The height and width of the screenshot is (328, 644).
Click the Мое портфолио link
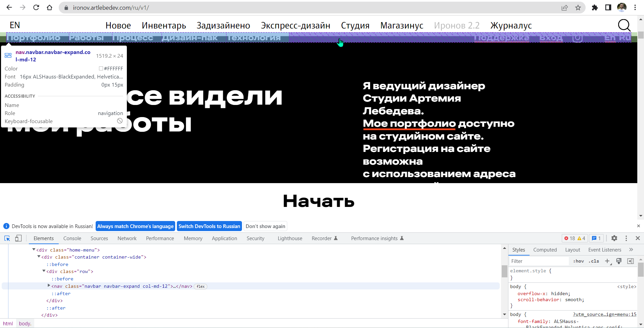tap(409, 123)
